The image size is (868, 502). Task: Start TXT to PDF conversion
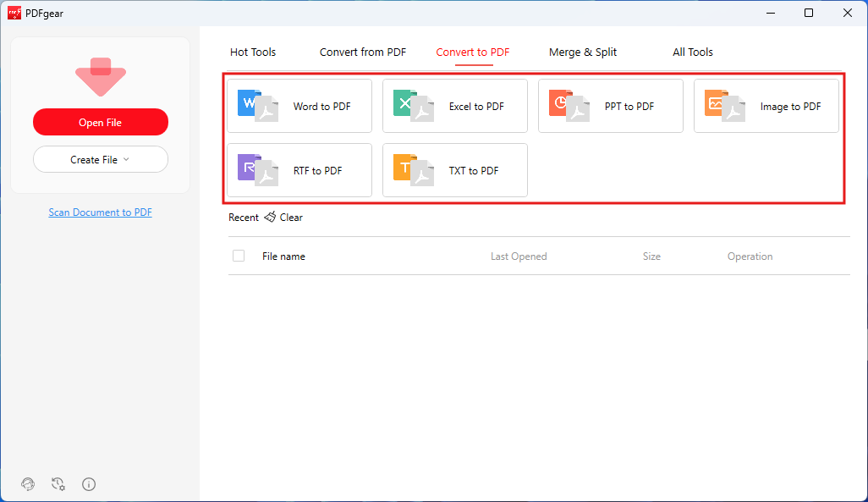coord(455,170)
